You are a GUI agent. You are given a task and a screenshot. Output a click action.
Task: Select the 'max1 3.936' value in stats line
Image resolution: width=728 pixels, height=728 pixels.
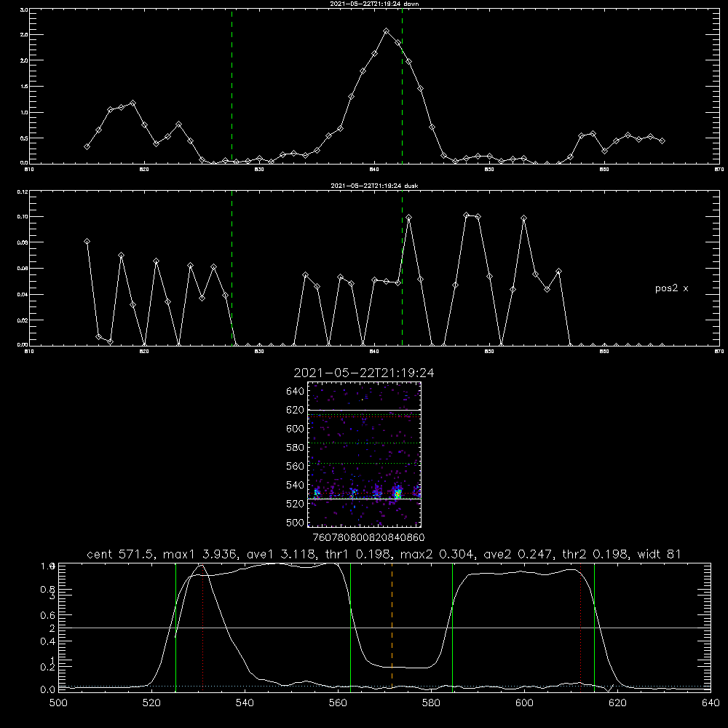pos(198,554)
